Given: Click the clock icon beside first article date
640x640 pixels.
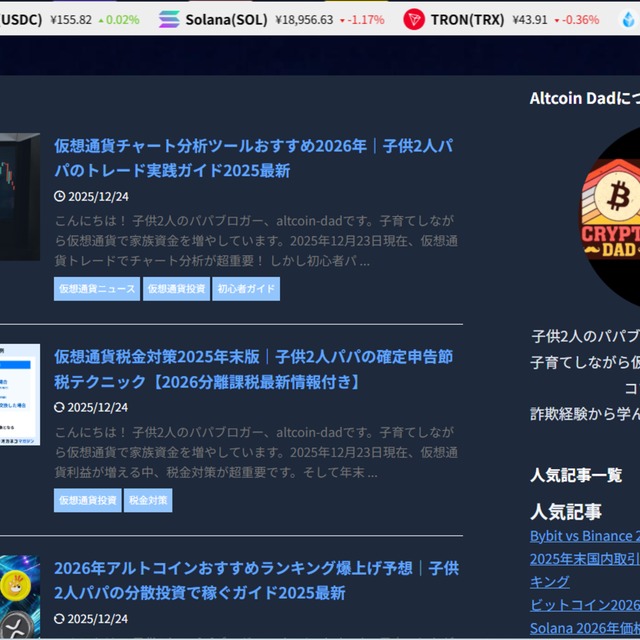Looking at the screenshot, I should click(60, 196).
